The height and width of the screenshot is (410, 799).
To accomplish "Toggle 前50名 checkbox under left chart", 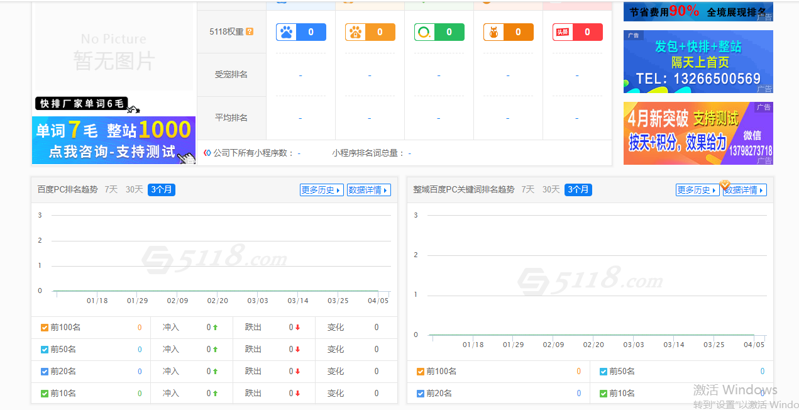I will (44, 350).
